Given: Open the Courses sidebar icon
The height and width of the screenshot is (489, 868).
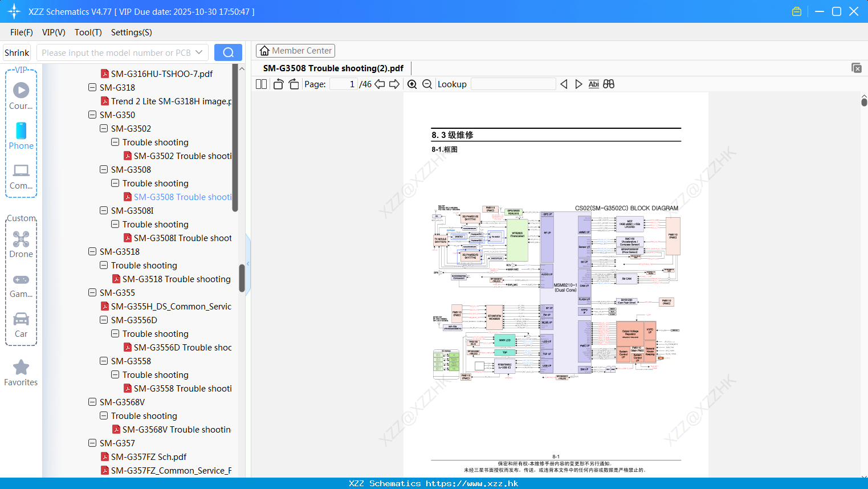Looking at the screenshot, I should 21,96.
